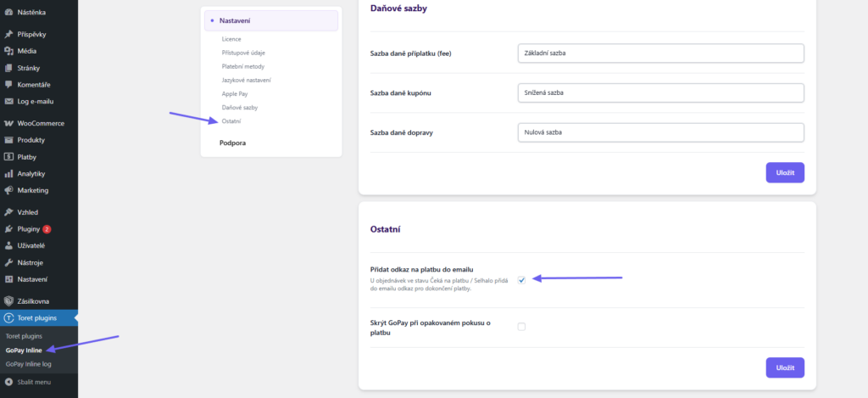Image resolution: width=868 pixels, height=398 pixels.
Task: Open the Sazba daně příplatku (fee) dropdown
Action: click(x=661, y=53)
